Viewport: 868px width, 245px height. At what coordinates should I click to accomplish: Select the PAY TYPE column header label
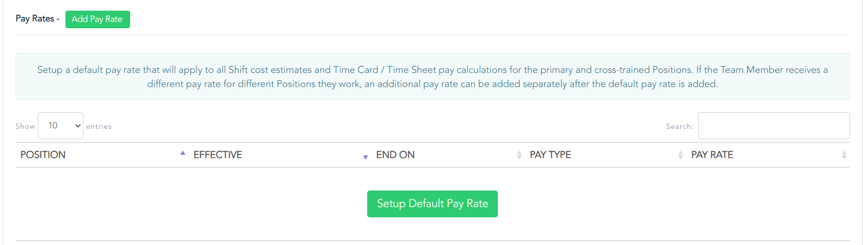tap(550, 155)
